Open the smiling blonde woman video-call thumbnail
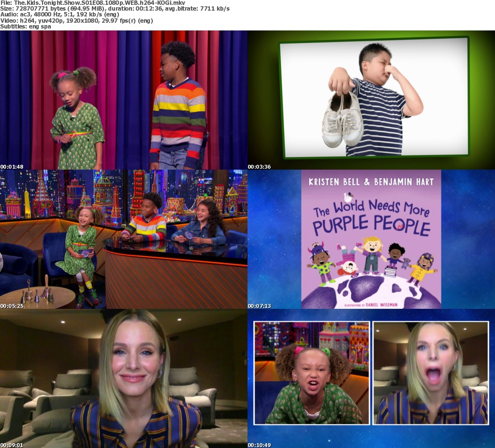 pyautogui.click(x=123, y=378)
